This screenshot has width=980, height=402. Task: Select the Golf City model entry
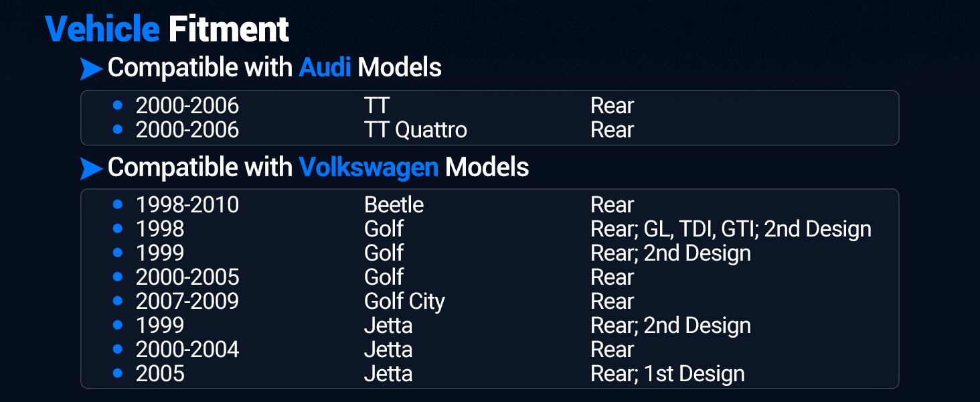coord(404,301)
